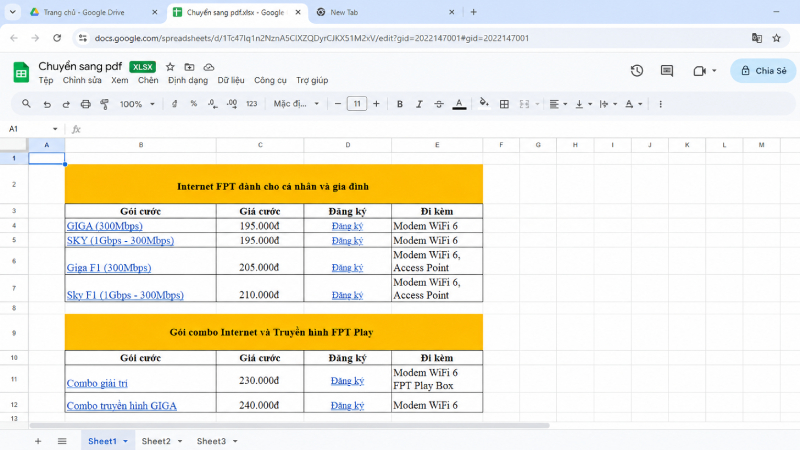Decrease font size with minus button

338,104
